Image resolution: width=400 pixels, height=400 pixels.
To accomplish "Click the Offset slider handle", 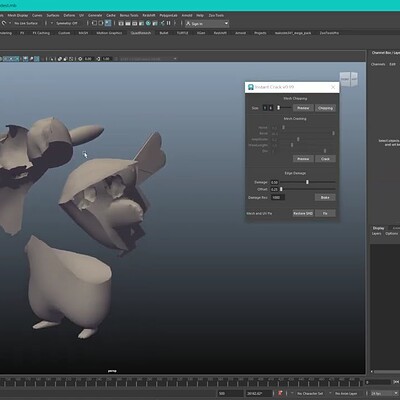I will tap(281, 189).
